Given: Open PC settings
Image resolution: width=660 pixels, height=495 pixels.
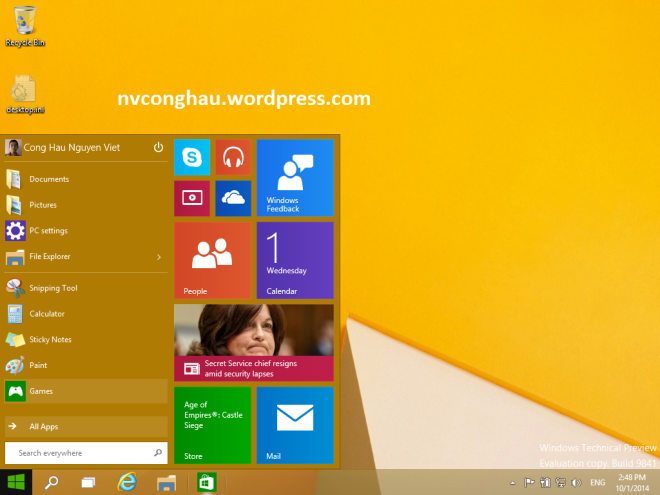Looking at the screenshot, I should pyautogui.click(x=86, y=231).
